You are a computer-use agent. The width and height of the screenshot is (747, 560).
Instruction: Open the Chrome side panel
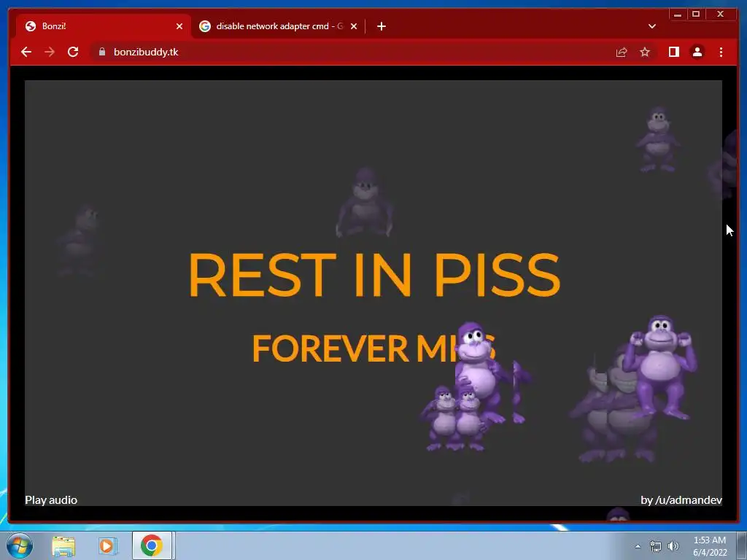[673, 52]
